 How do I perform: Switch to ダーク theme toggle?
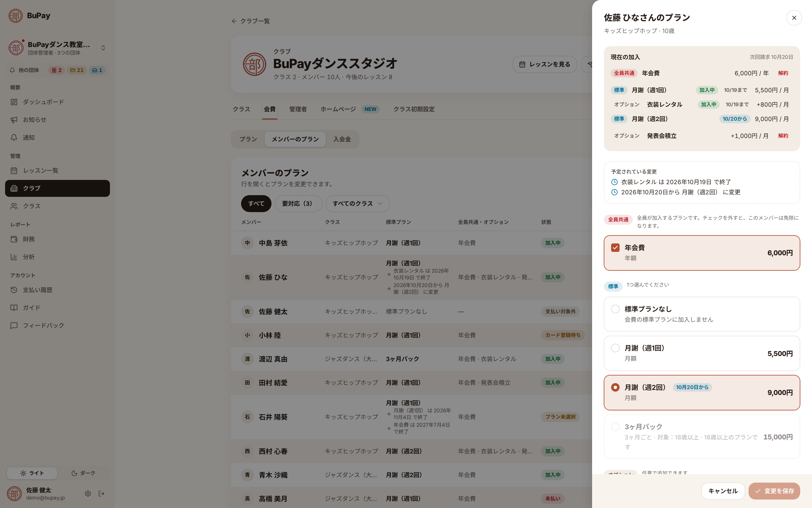[83, 473]
